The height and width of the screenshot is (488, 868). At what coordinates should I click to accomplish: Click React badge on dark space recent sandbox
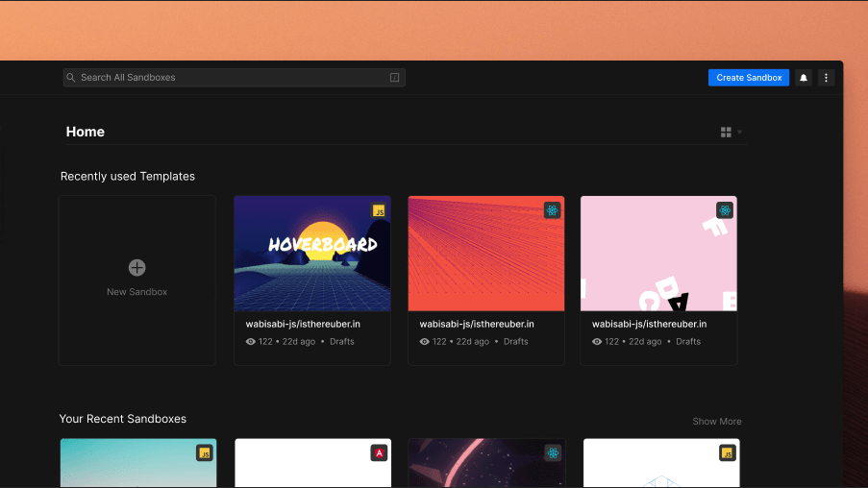coord(553,452)
